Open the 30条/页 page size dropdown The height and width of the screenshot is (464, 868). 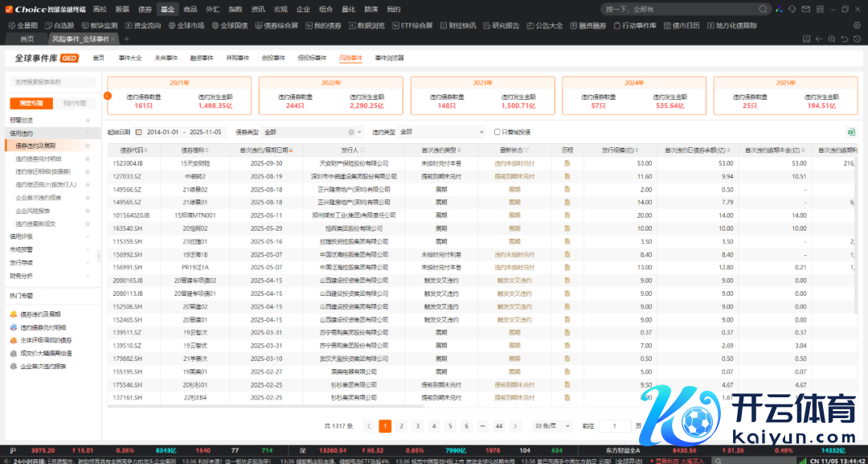point(552,426)
